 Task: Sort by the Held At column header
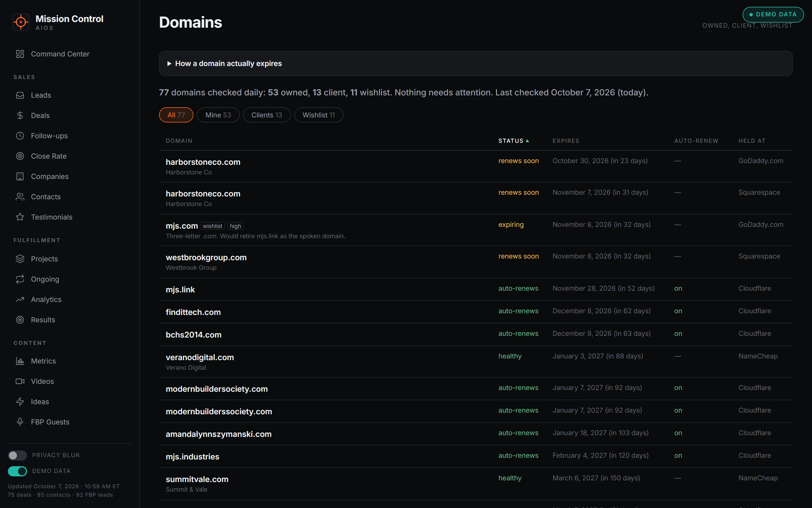click(x=752, y=141)
